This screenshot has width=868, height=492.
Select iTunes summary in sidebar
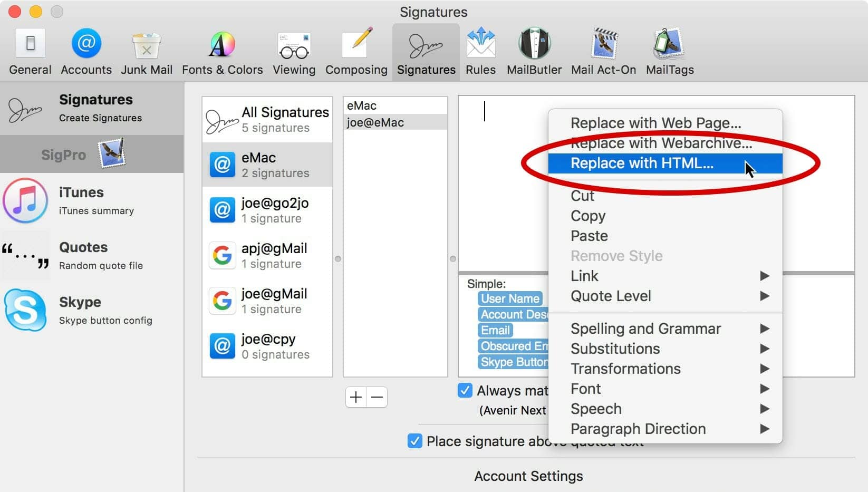tap(92, 201)
